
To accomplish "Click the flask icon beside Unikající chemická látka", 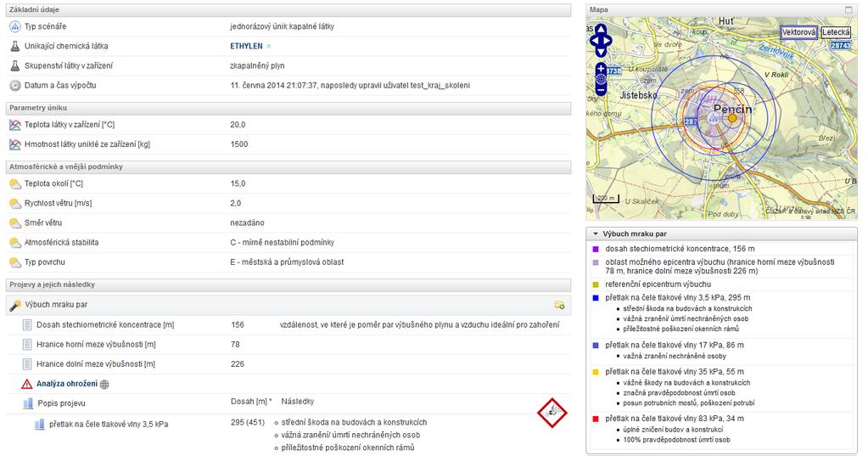I will tap(15, 47).
